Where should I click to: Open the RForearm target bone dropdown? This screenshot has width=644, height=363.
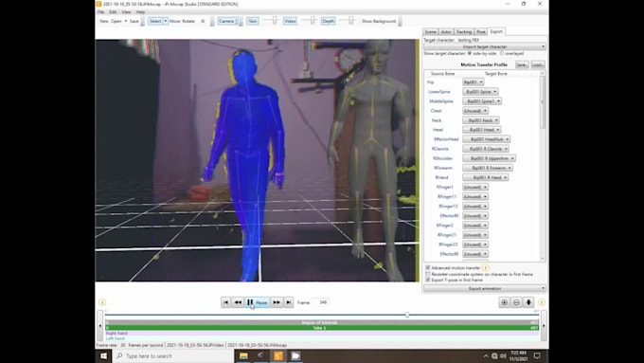(x=487, y=168)
